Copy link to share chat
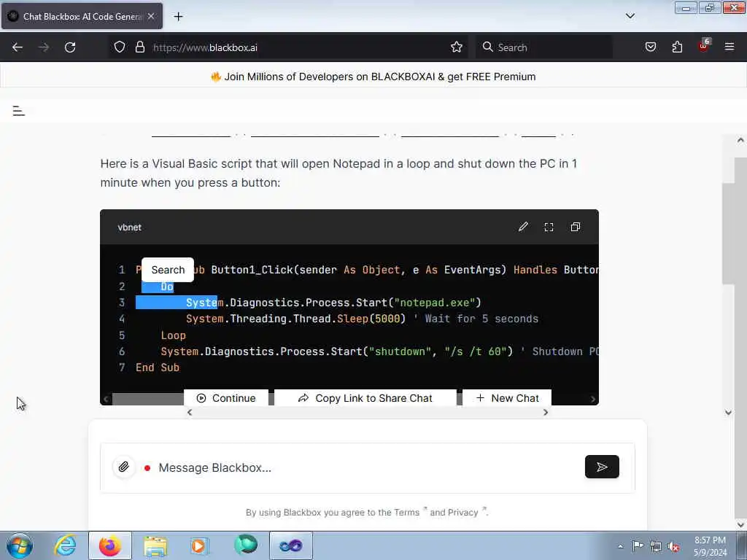 coord(365,398)
